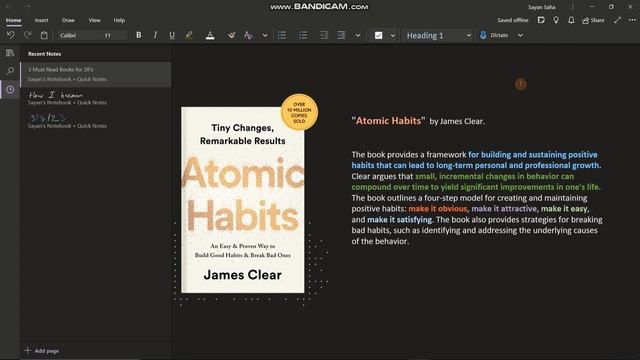Undo the last action
Viewport: 640px width, 360px height.
11,35
